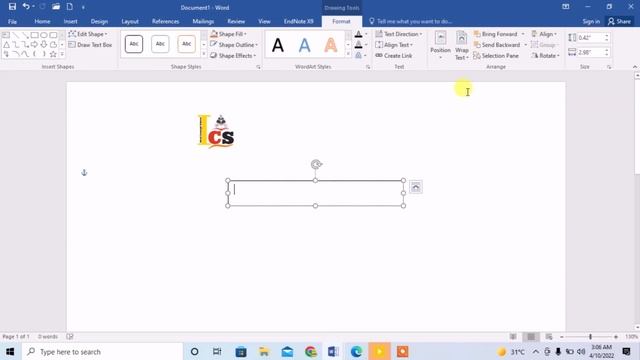Click the Save icon in quick access toolbar

point(12,7)
